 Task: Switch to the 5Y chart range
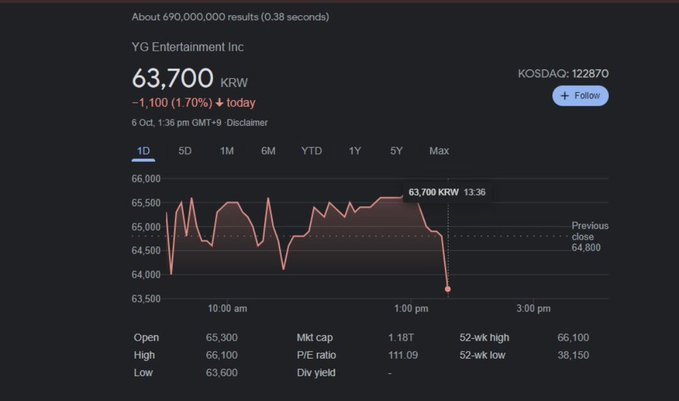[396, 151]
